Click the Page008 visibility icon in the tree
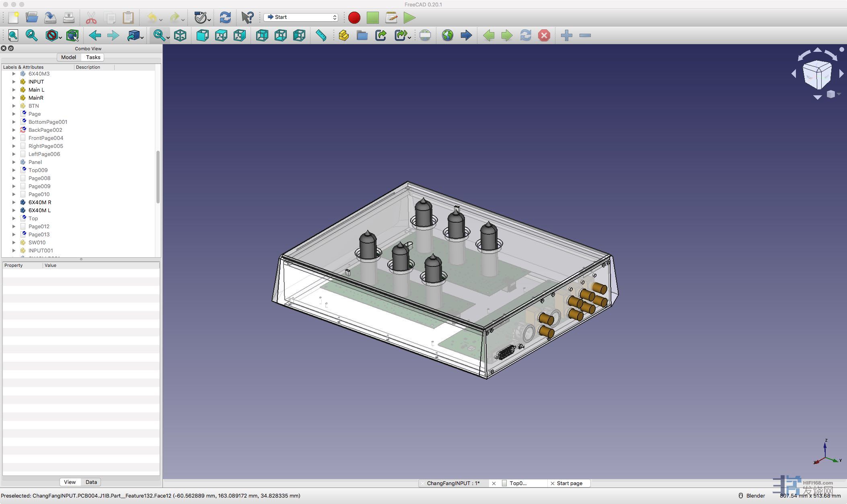The image size is (847, 504). point(23,178)
